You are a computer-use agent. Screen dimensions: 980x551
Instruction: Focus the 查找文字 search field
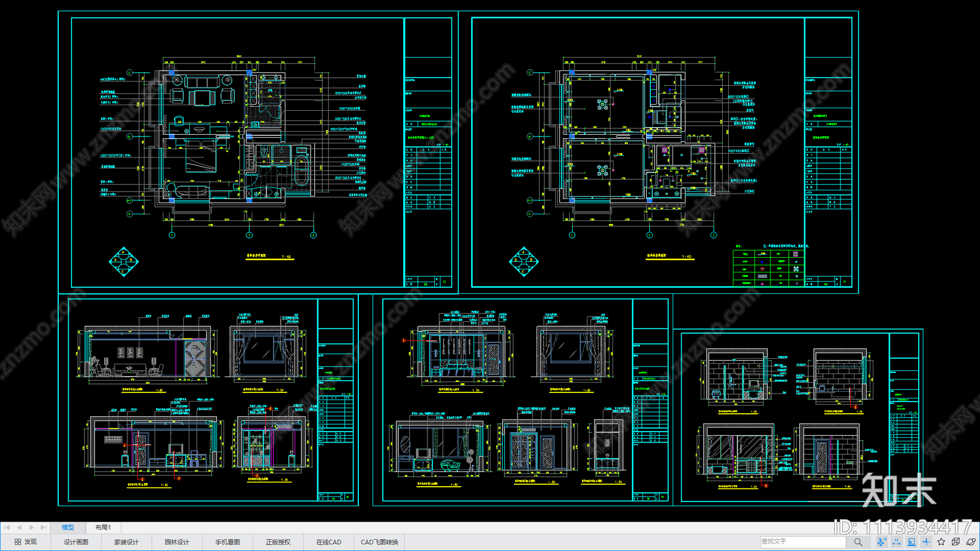[x=803, y=542]
